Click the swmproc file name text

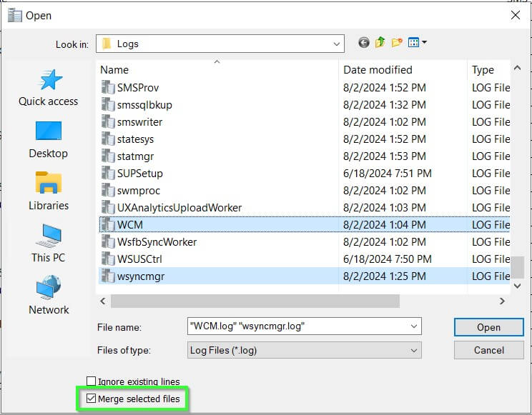point(139,191)
